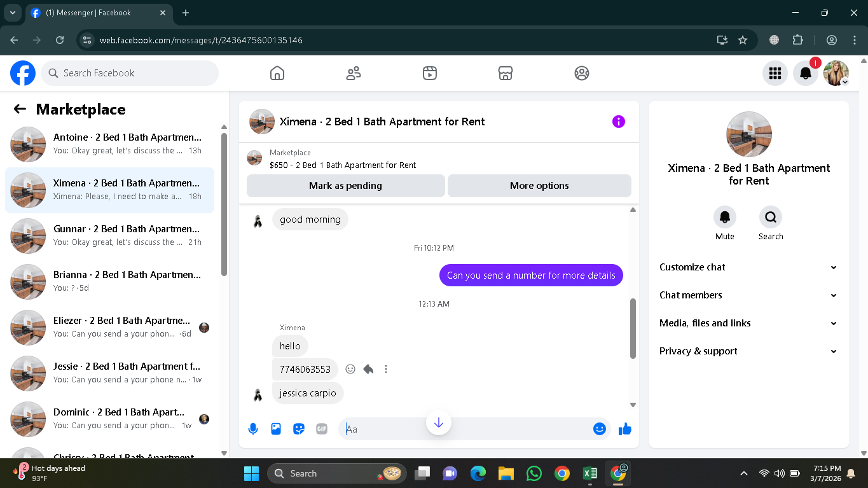Open the Reels video icon
Viewport: 868px width, 488px height.
coord(430,73)
